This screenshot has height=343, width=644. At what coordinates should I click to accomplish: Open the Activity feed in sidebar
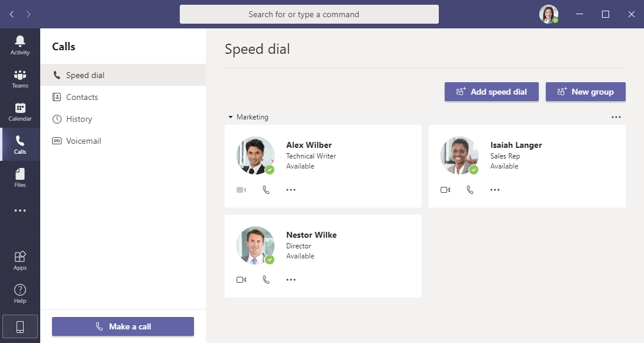tap(20, 45)
